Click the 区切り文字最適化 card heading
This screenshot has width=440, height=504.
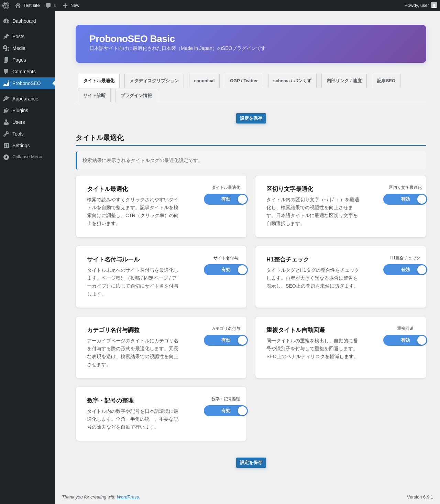click(x=290, y=189)
